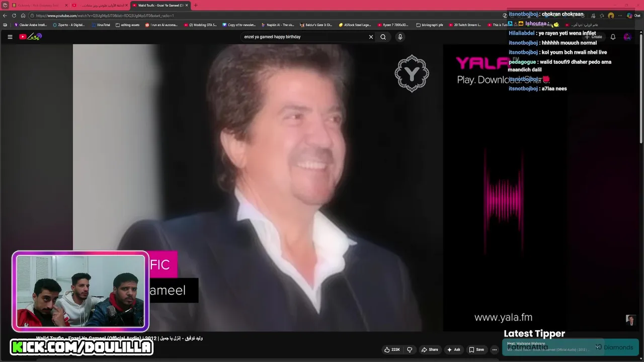Share the current video
Viewport: 644px width, 362px height.
tap(430, 349)
